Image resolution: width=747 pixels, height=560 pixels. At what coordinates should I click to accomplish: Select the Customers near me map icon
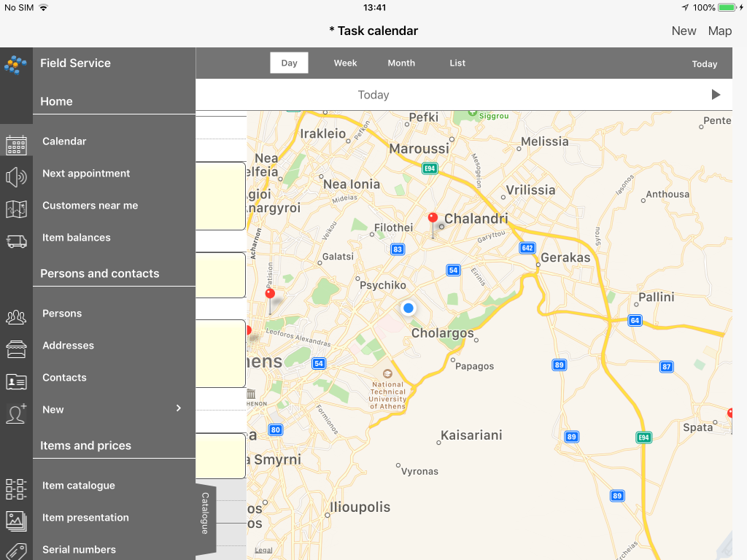[16, 209]
